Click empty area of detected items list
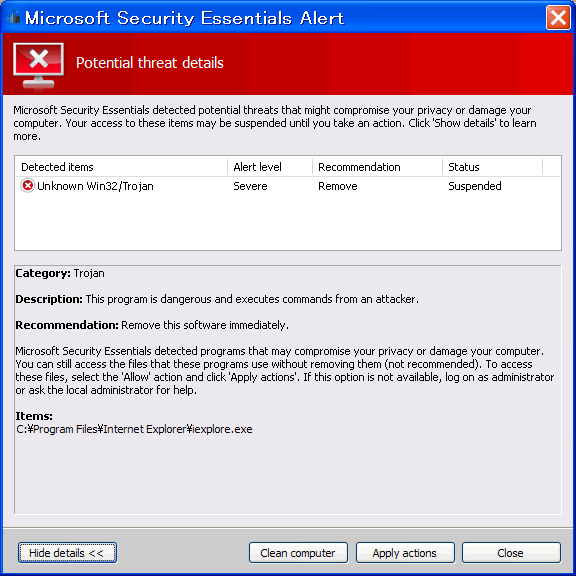The image size is (576, 576). click(288, 222)
